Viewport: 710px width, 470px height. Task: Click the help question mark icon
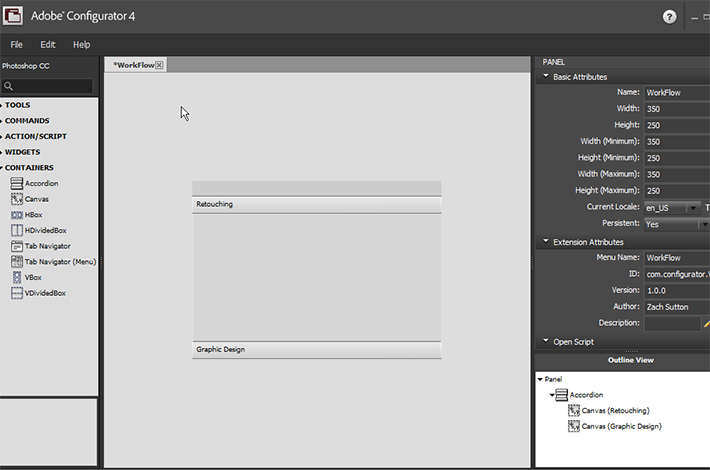coord(669,17)
